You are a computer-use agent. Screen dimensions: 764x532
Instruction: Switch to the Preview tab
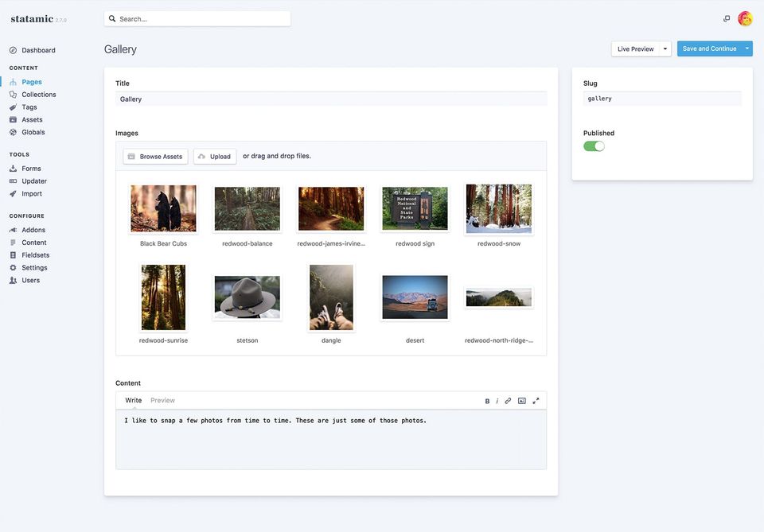[162, 400]
